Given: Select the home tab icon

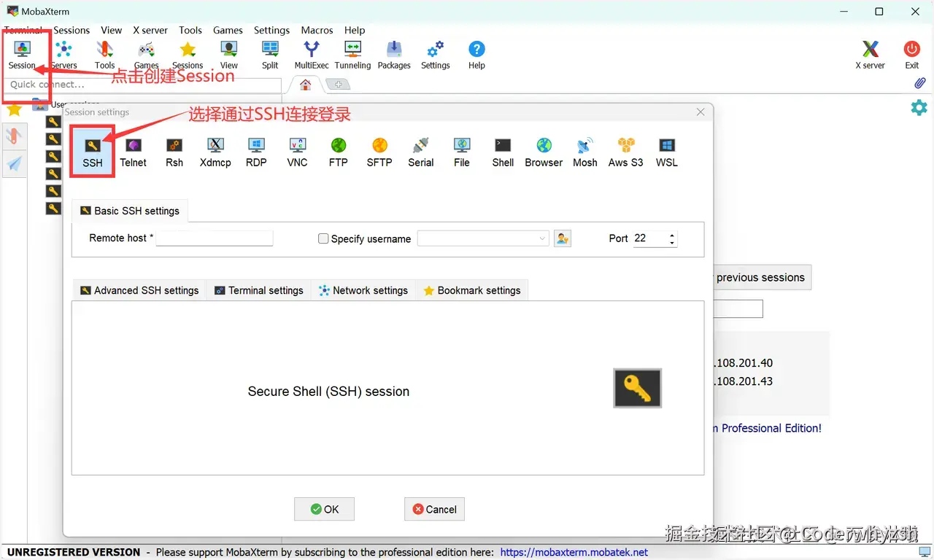Looking at the screenshot, I should pyautogui.click(x=306, y=85).
